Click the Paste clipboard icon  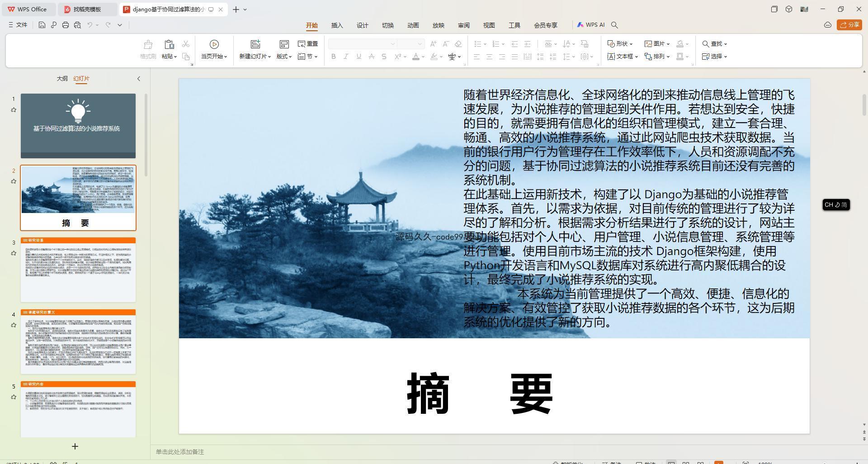169,44
